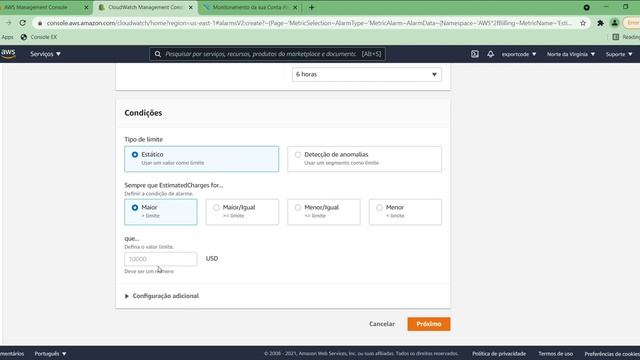Reload the page with the refresh icon

(x=23, y=23)
